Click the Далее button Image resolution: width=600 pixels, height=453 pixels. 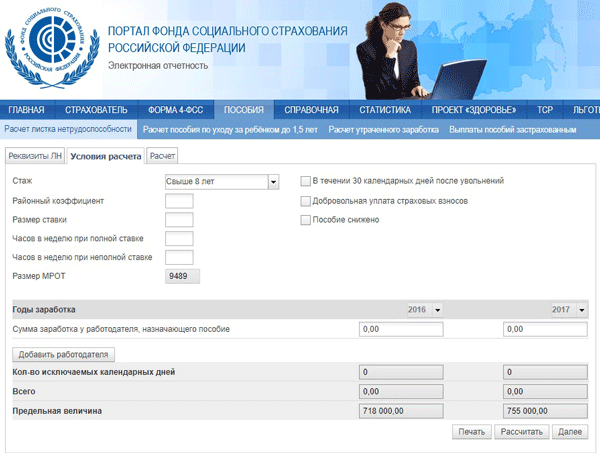pos(569,432)
